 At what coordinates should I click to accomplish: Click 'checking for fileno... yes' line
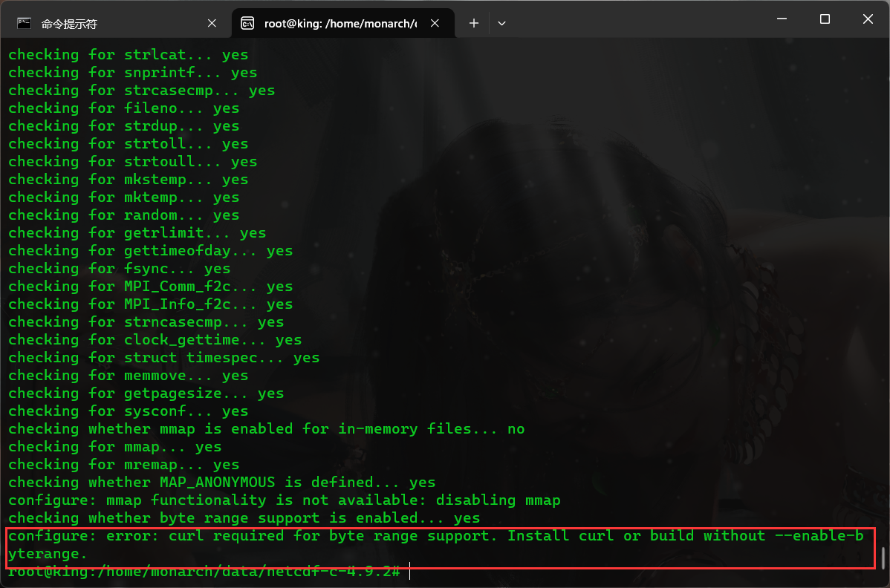[x=124, y=108]
